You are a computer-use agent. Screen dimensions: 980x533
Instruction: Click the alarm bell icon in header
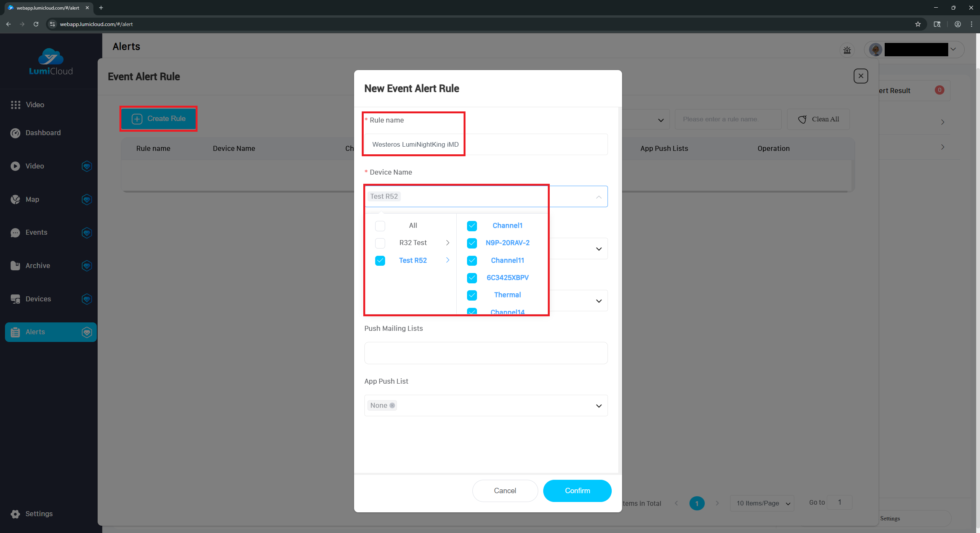(847, 50)
